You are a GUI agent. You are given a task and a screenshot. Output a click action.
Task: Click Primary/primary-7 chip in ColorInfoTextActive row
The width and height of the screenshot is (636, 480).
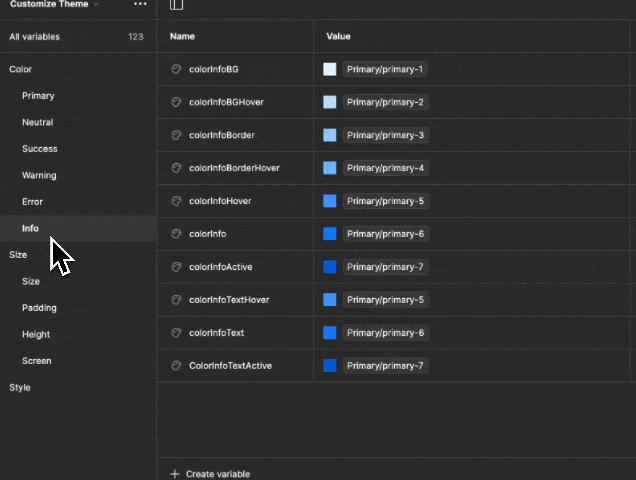tap(385, 366)
